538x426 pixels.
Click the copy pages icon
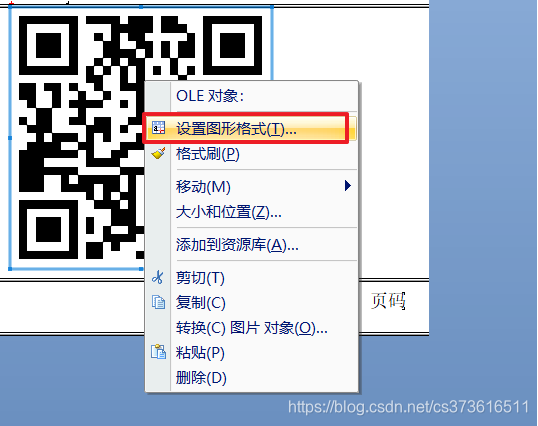pos(158,302)
